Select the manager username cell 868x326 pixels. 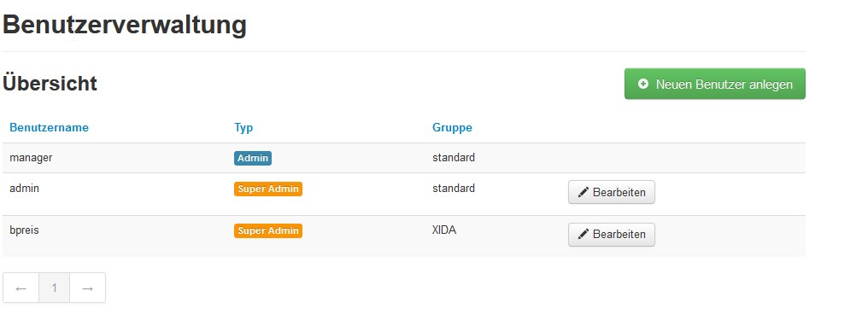click(31, 158)
